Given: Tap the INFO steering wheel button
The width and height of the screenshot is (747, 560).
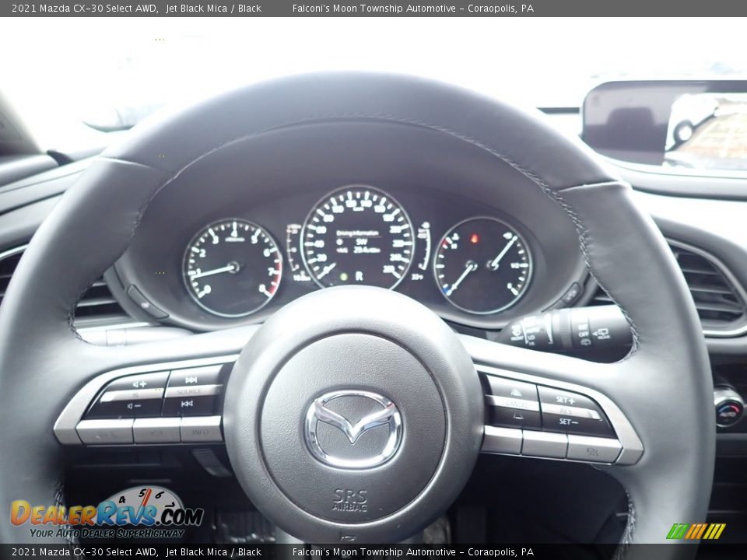Looking at the screenshot, I should [201, 430].
